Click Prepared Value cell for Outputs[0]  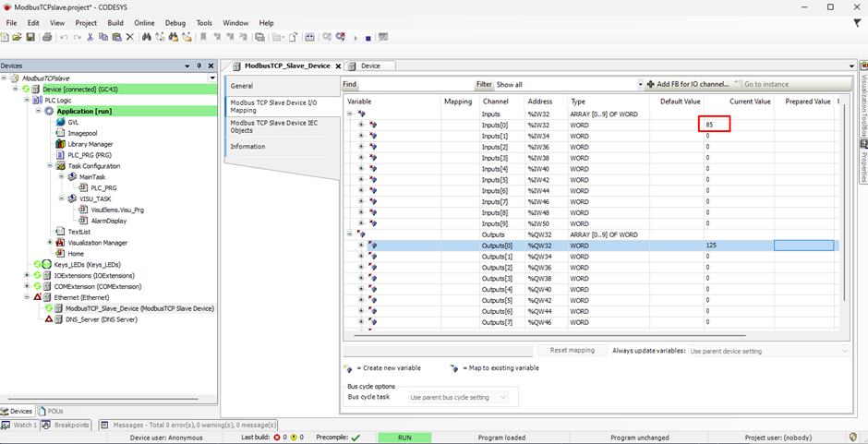pyautogui.click(x=803, y=246)
